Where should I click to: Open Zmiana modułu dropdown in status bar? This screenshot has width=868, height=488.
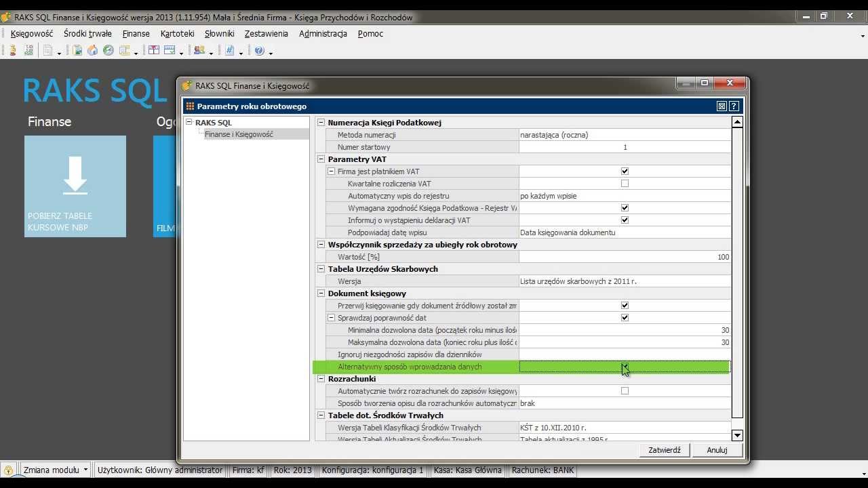pos(56,470)
